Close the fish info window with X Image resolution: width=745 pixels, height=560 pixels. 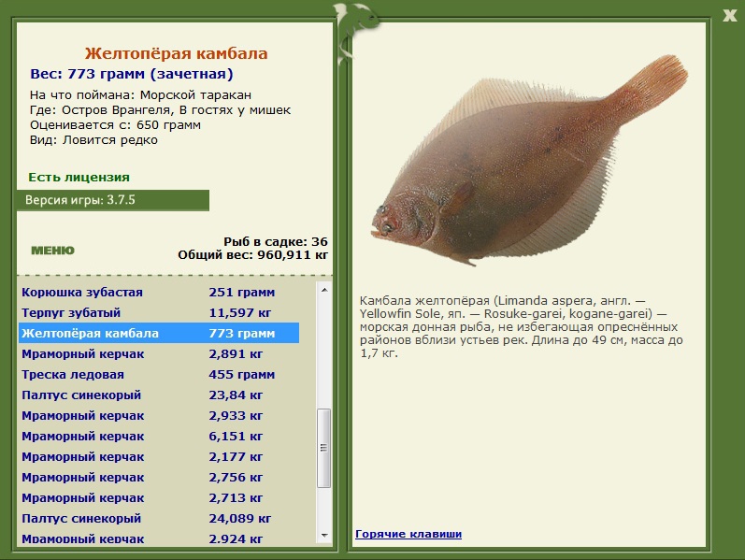click(730, 15)
